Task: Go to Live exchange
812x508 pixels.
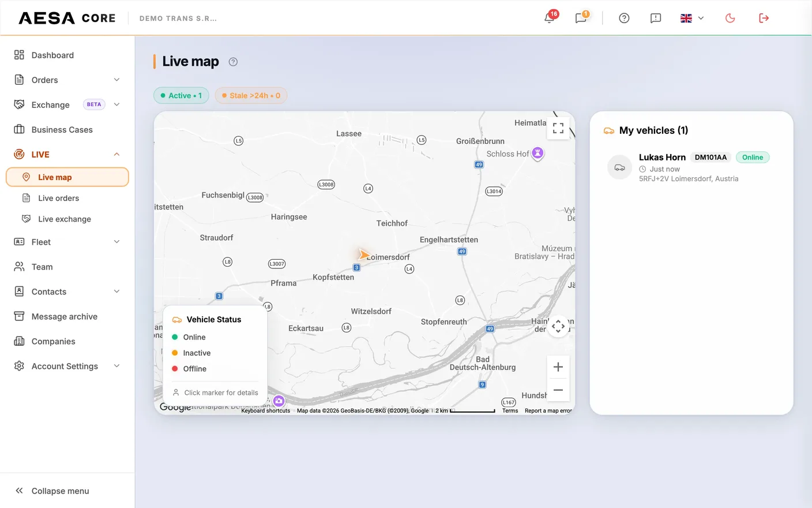Action: (67, 219)
